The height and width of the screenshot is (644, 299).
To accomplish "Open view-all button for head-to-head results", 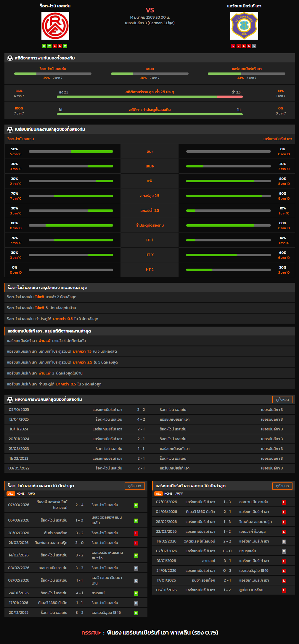I will (x=282, y=399).
